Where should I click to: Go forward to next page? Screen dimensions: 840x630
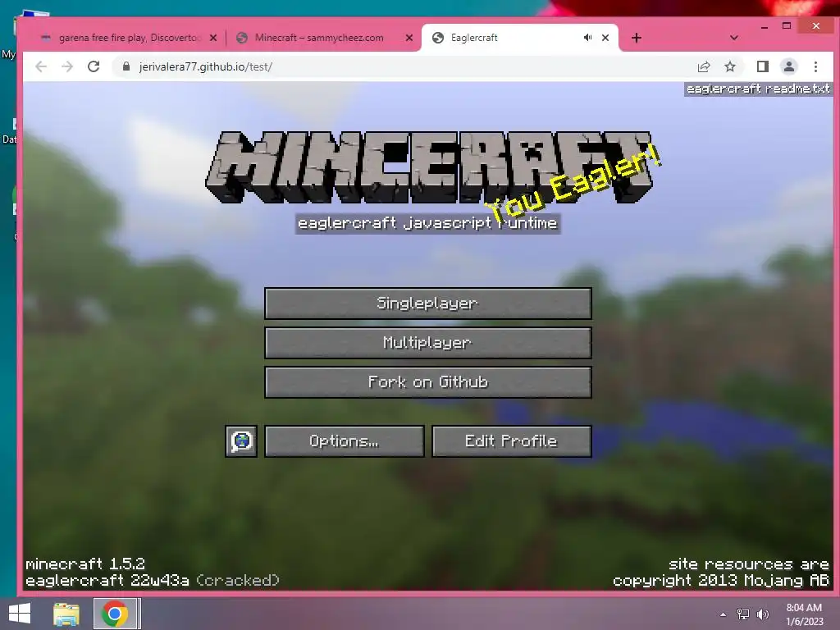[67, 66]
